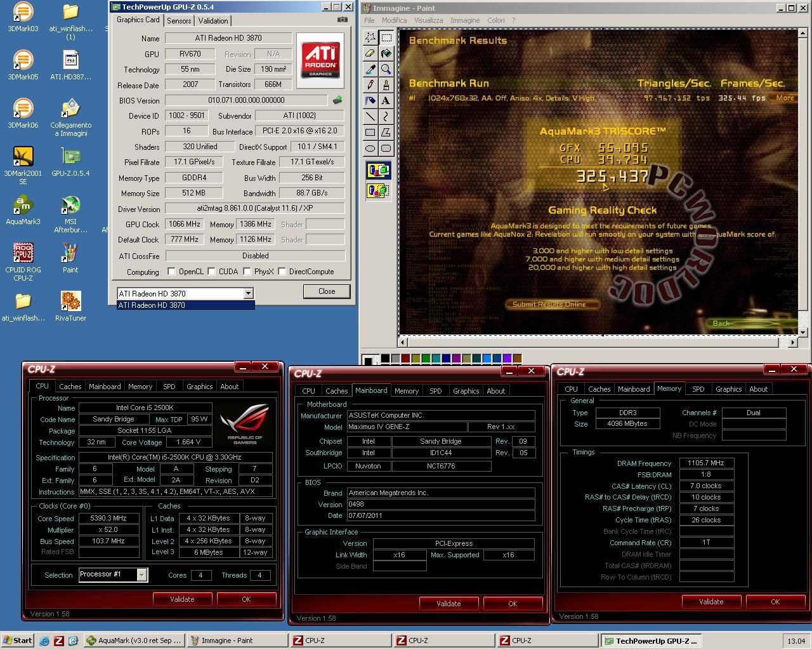Open the MSI Afterburner desktop icon
Screen dimensions: 812x650
pyautogui.click(x=70, y=215)
